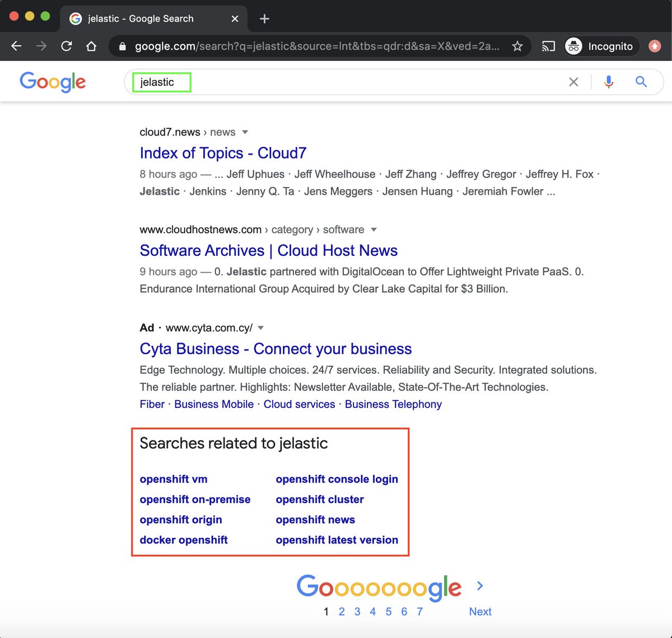The height and width of the screenshot is (638, 672).
Task: Click the cloud7.news breadcrumb text
Action: (x=170, y=132)
